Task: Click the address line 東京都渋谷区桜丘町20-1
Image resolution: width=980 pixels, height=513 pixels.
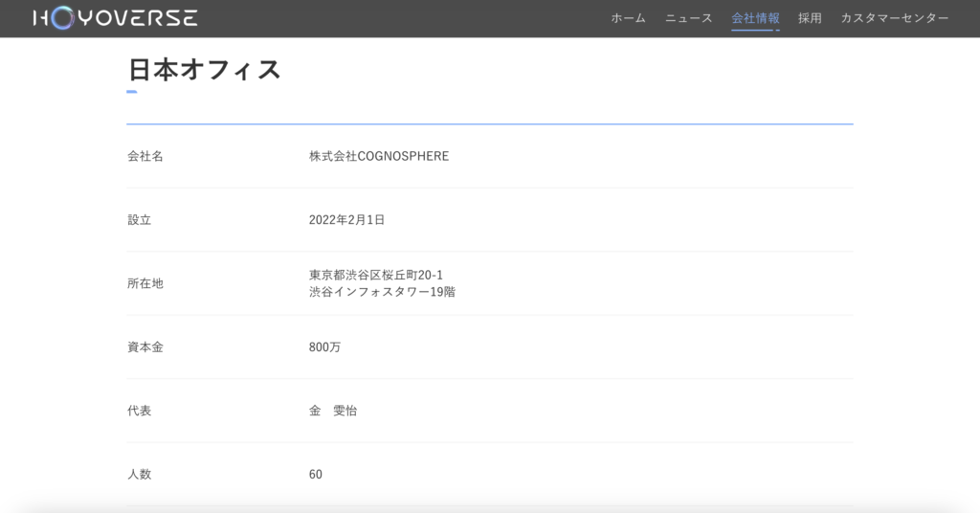Action: (376, 276)
